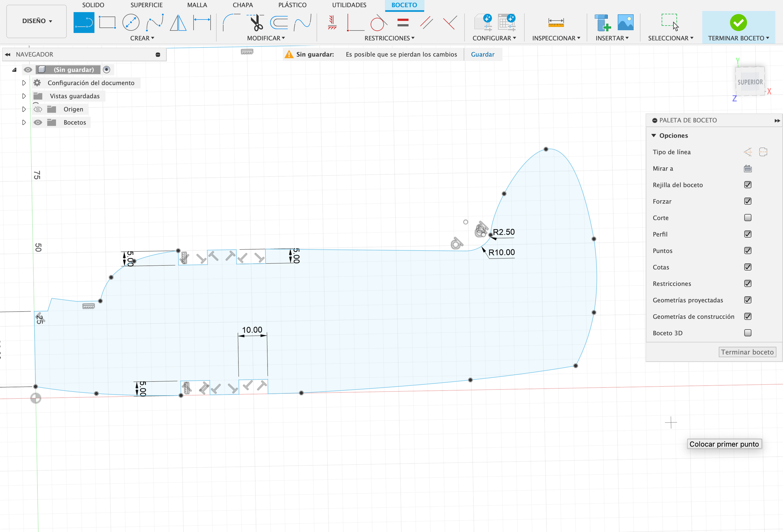Toggle visibility of Bocetos folder
Image resolution: width=783 pixels, height=532 pixels.
[x=38, y=123]
